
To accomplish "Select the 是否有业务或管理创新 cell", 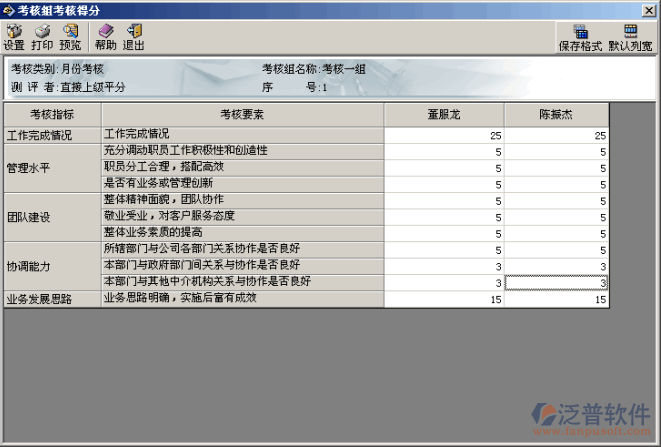I will point(242,183).
